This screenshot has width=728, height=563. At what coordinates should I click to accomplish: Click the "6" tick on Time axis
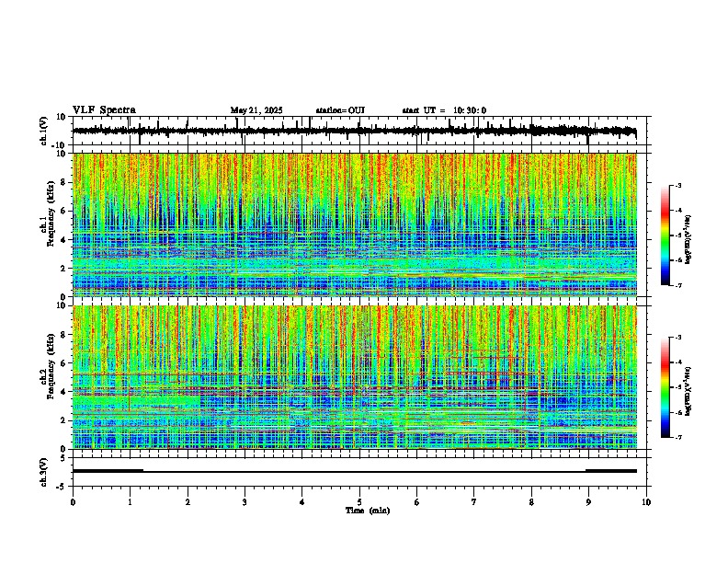pyautogui.click(x=416, y=502)
